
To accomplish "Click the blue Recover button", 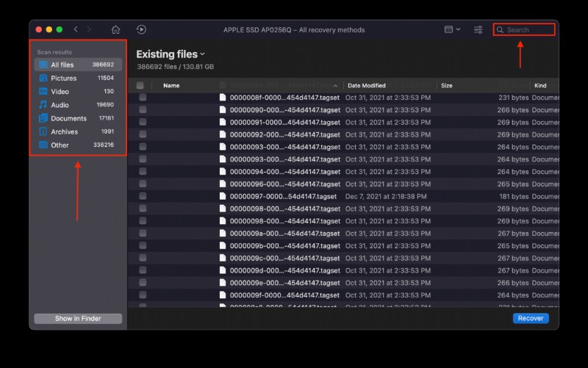I will 531,318.
